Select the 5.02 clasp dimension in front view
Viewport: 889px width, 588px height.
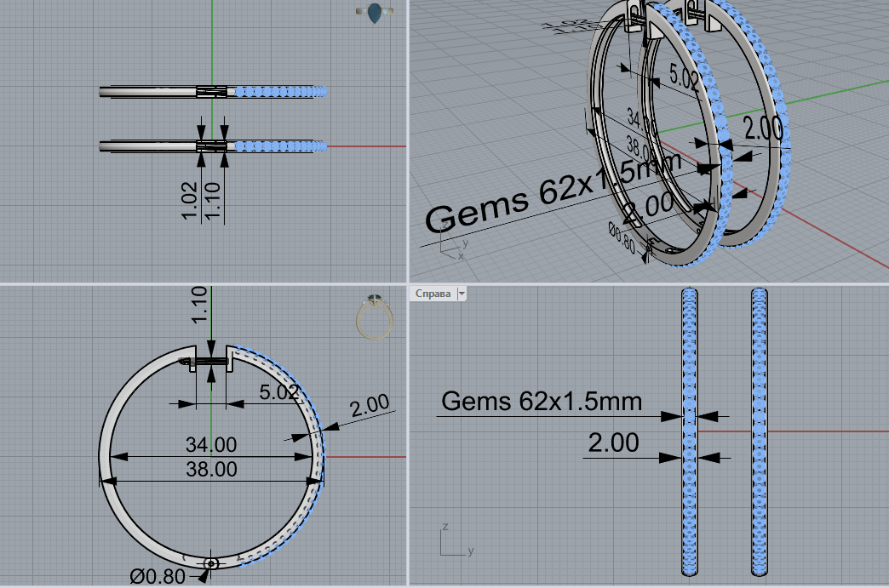pos(278,391)
